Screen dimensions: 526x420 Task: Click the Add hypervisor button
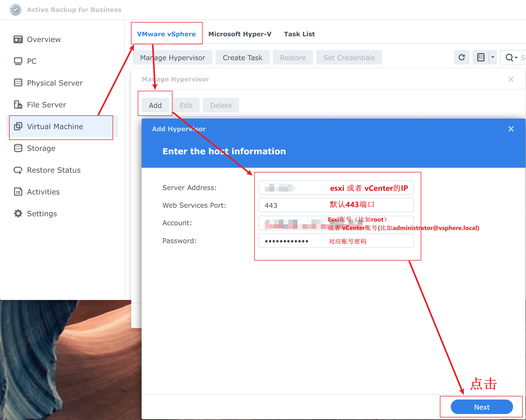click(x=155, y=105)
